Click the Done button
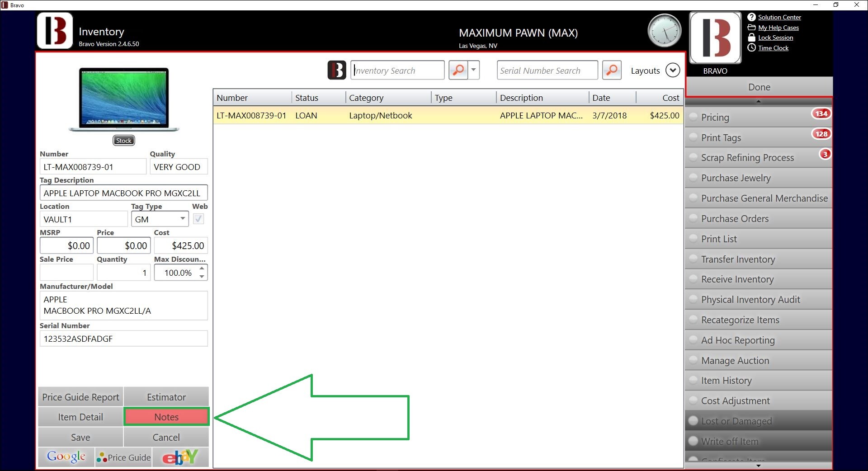This screenshot has width=868, height=471. click(x=759, y=87)
